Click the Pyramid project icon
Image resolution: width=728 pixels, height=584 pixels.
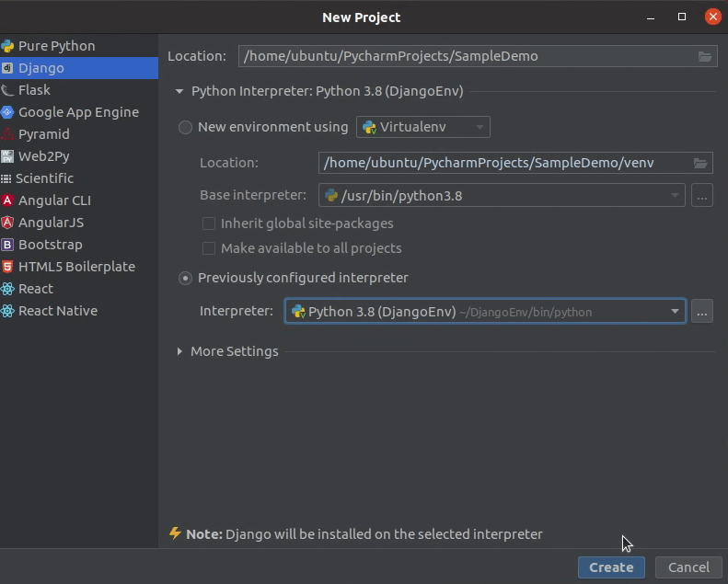[8, 134]
